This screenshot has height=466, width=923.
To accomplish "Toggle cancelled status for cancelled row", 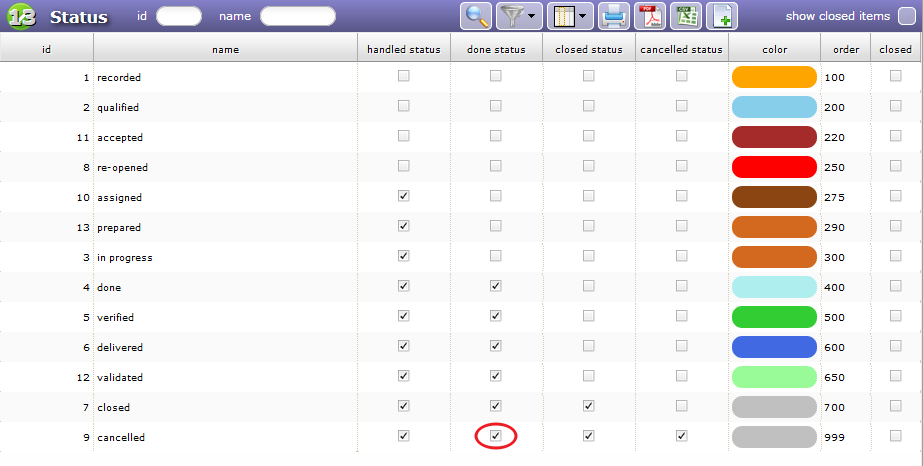I will [x=682, y=436].
